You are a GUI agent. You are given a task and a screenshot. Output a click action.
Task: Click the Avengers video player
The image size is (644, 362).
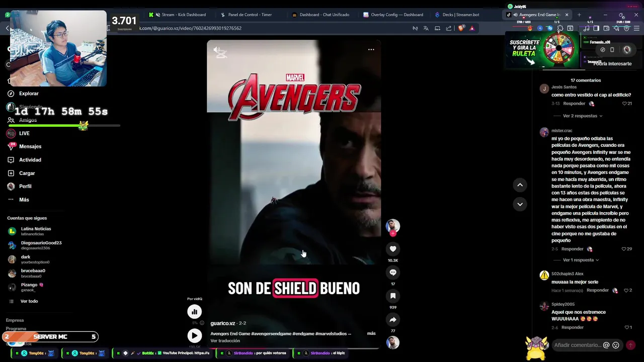coord(294,194)
